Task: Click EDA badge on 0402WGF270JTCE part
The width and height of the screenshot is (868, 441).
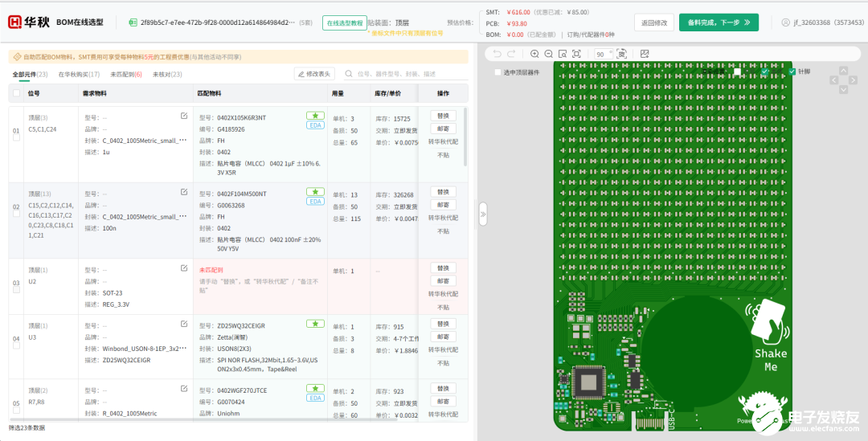Action: (315, 398)
